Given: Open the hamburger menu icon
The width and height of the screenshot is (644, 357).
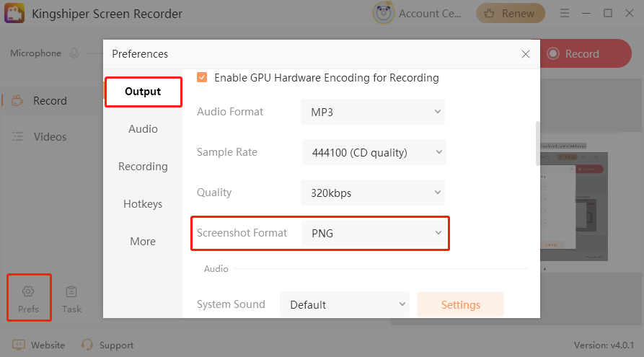Looking at the screenshot, I should tap(565, 13).
